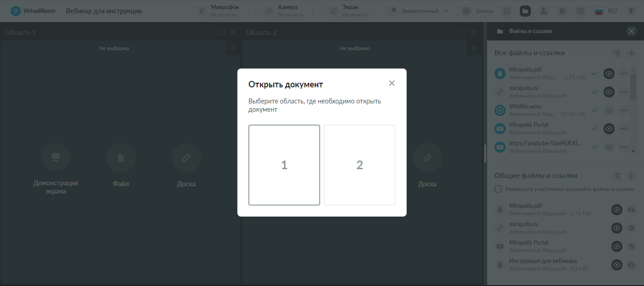Open microphone options three-dot menu
Screen dimensions: 644x286
[x=249, y=11]
